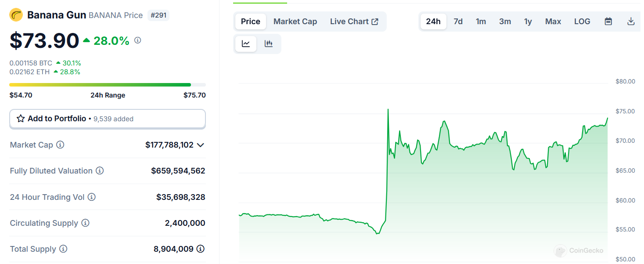Toggle LOG scale on the chart
Image resolution: width=644 pixels, height=264 pixels.
pos(582,22)
